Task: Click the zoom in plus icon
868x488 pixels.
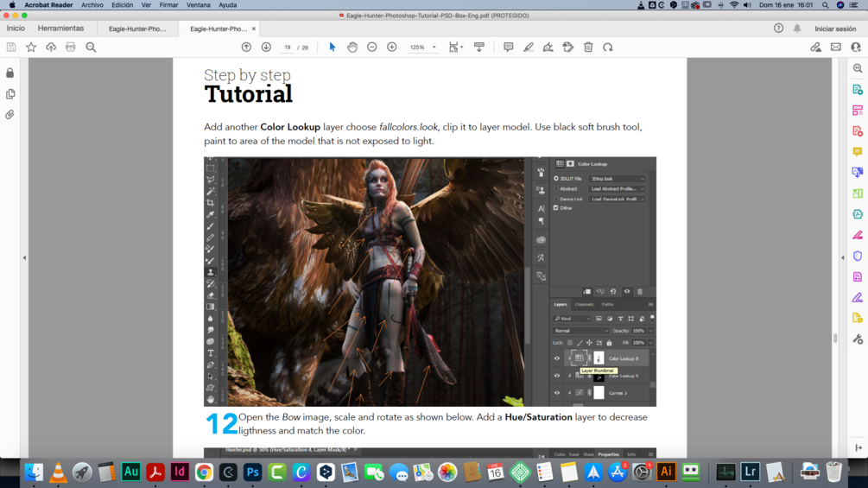Action: [x=392, y=47]
